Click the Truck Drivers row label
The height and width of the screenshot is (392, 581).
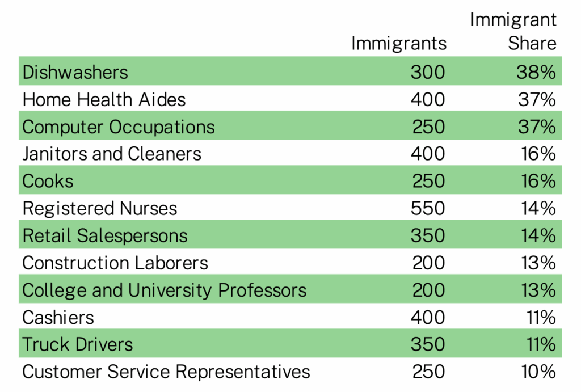pyautogui.click(x=78, y=344)
